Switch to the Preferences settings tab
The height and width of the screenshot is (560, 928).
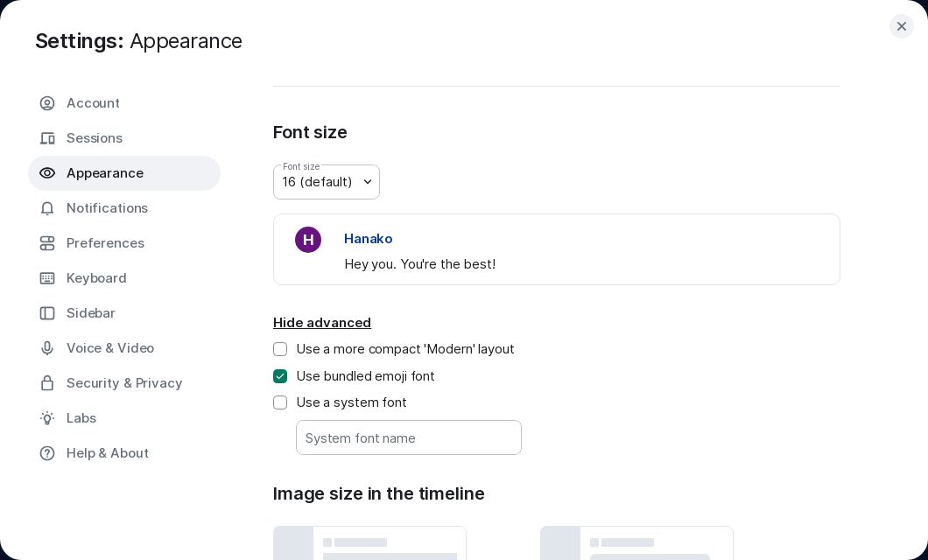(x=105, y=243)
